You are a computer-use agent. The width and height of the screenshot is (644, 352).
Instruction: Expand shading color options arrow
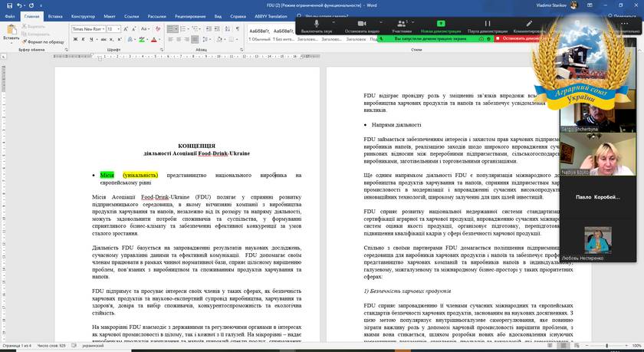[x=225, y=39]
